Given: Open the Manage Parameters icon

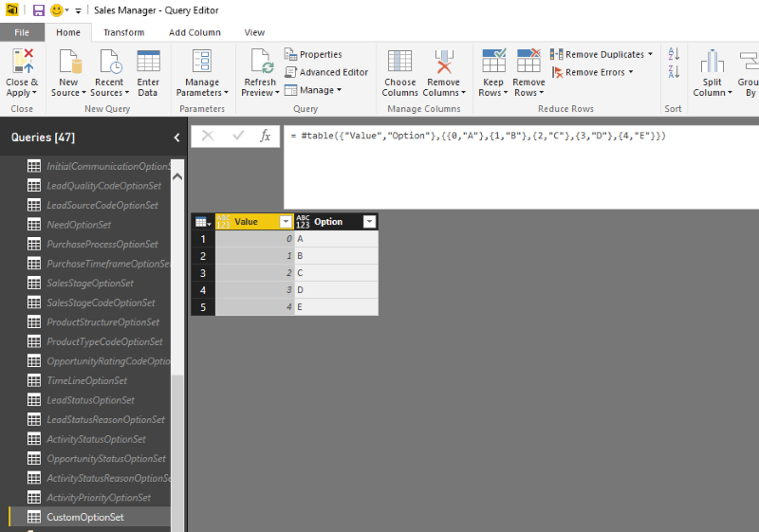Looking at the screenshot, I should pyautogui.click(x=202, y=61).
